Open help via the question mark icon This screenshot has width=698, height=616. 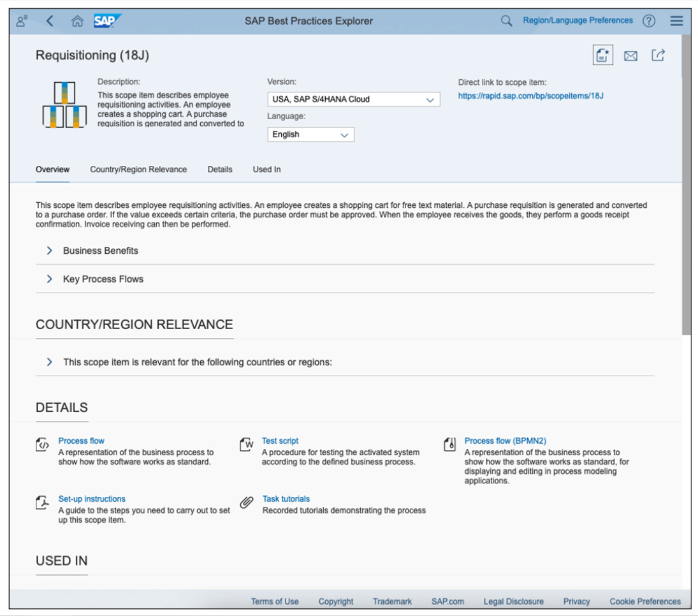[649, 20]
